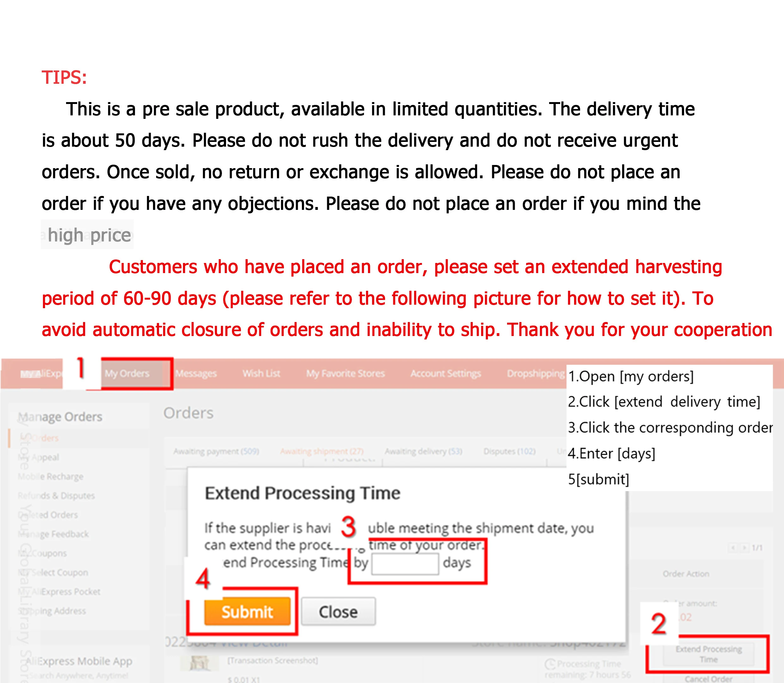Screen dimensions: 784x683
Task: Select Mobile Recharge sidebar icon
Action: tap(50, 477)
